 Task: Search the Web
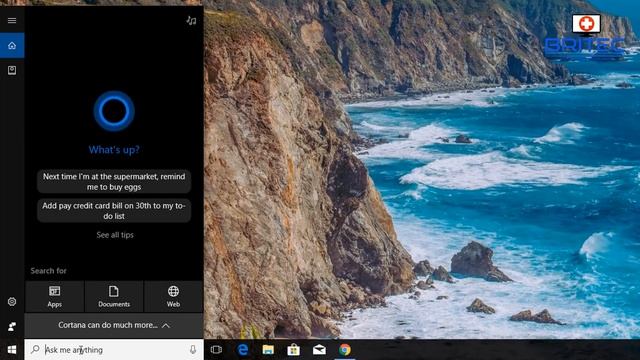pos(173,297)
